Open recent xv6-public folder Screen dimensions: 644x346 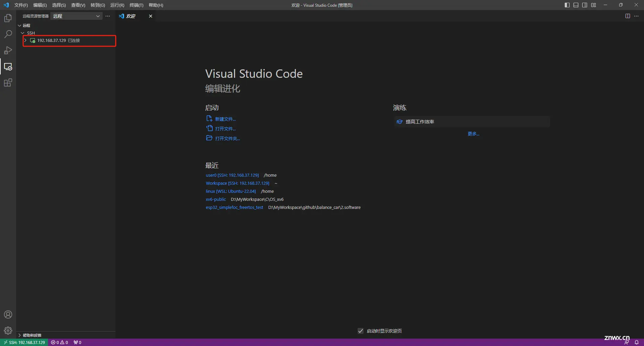point(216,199)
